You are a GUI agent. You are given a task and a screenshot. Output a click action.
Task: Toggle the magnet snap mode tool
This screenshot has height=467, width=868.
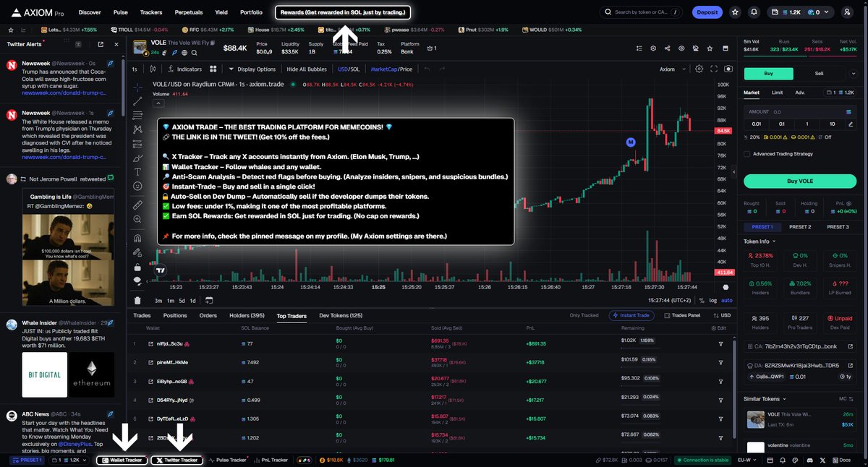137,238
